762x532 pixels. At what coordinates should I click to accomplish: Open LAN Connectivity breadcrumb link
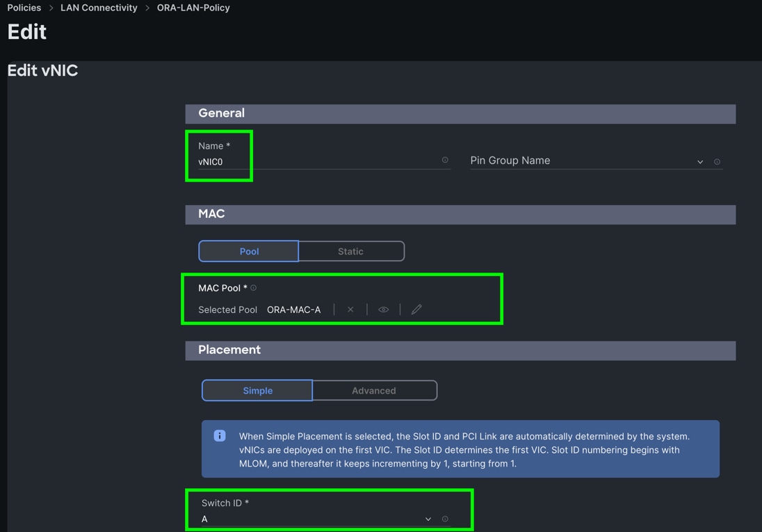click(x=99, y=8)
